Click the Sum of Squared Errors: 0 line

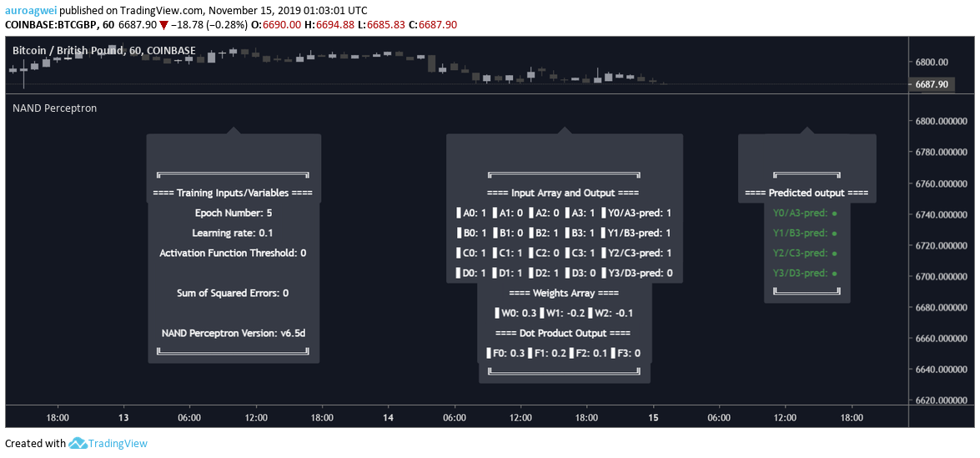point(234,293)
